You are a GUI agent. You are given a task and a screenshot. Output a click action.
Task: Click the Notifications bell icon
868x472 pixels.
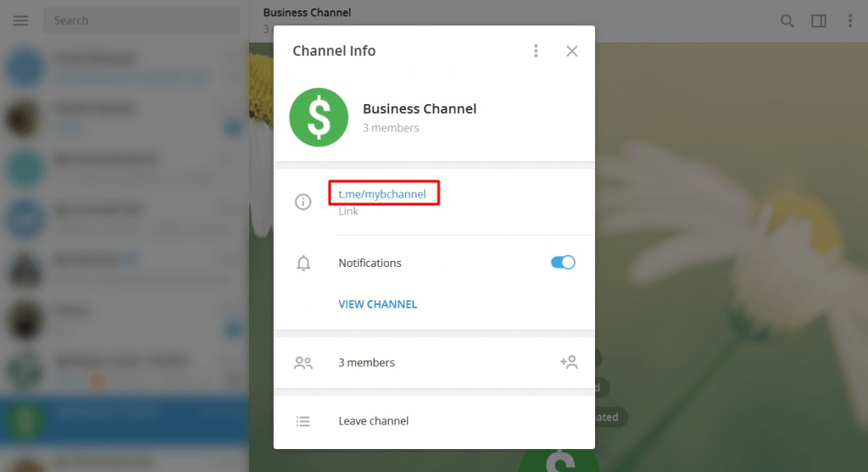[x=303, y=263]
